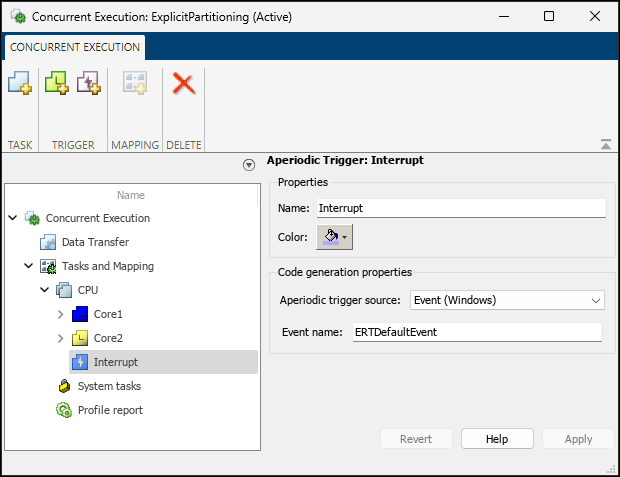
Task: Open System tasks in the tree
Action: [108, 386]
